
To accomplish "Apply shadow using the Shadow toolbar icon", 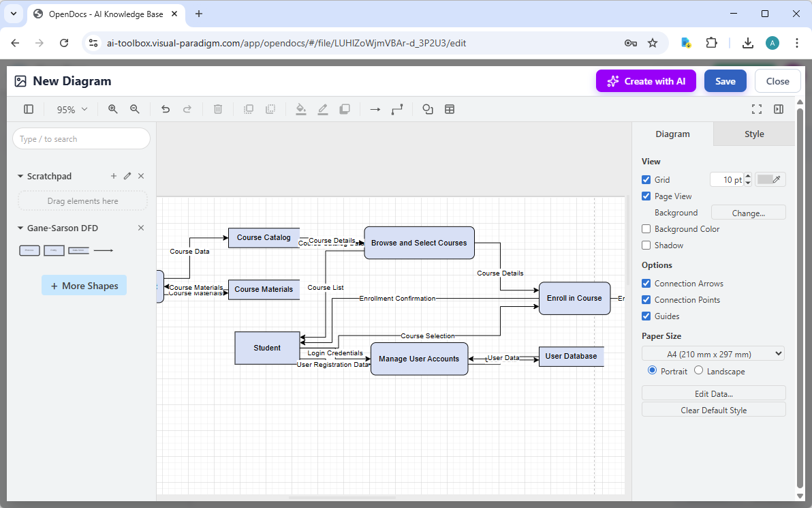I will point(345,109).
